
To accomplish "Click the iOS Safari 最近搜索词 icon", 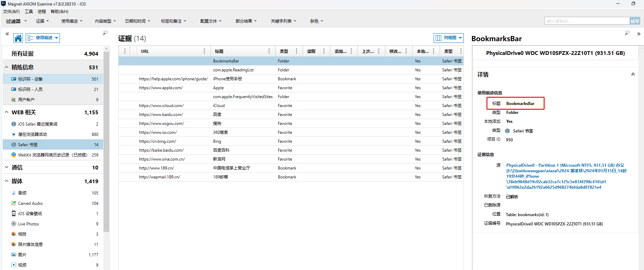I will coord(14,124).
